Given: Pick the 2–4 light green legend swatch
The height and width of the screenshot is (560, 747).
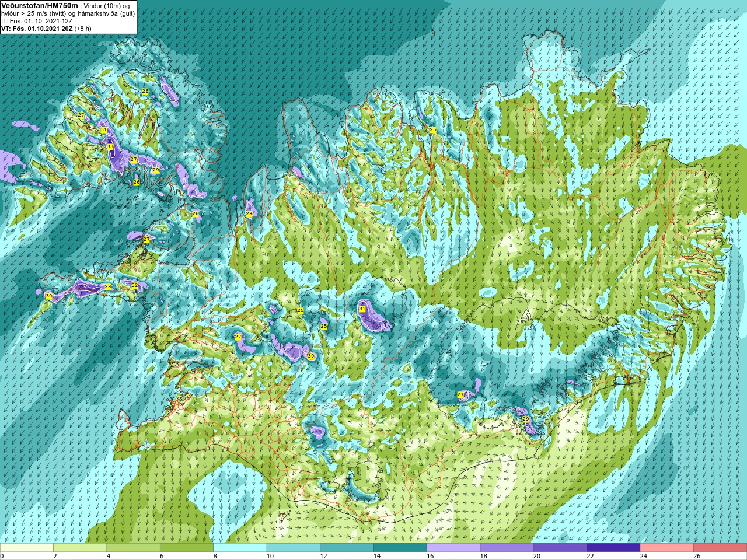Looking at the screenshot, I should (x=80, y=548).
